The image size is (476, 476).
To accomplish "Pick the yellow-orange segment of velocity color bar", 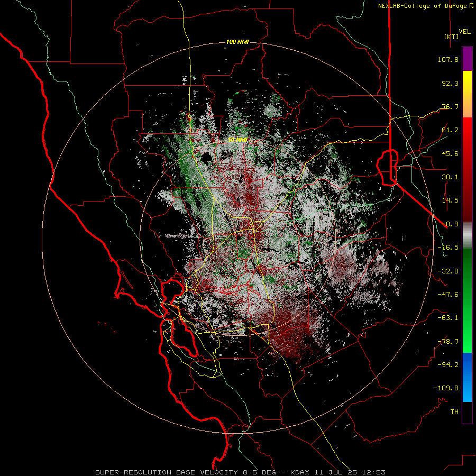I will 467,94.
